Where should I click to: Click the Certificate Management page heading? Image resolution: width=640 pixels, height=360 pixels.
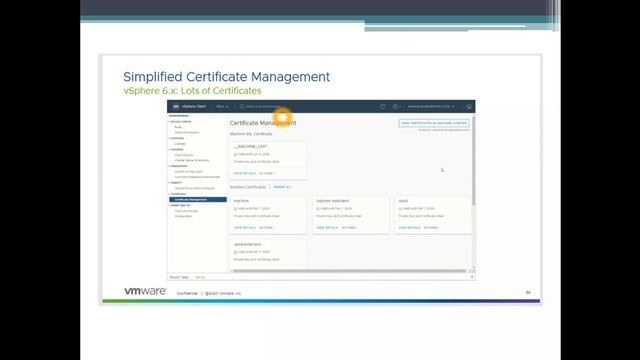coord(263,123)
